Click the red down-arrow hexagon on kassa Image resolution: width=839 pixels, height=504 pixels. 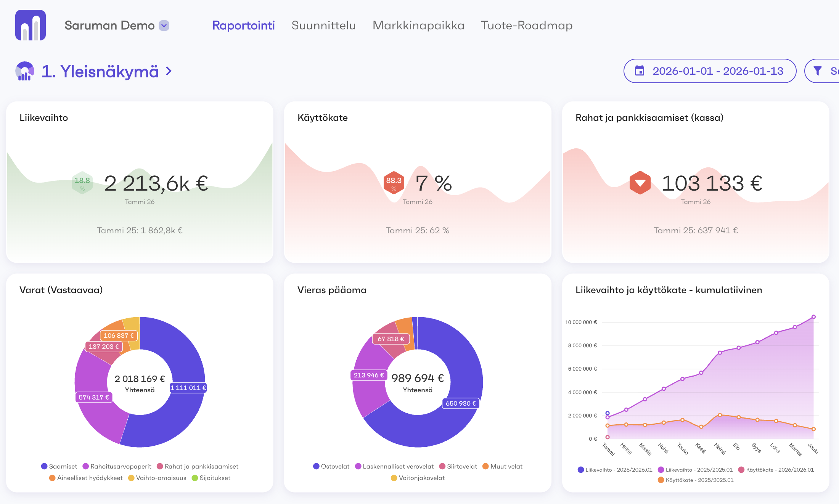pos(640,183)
